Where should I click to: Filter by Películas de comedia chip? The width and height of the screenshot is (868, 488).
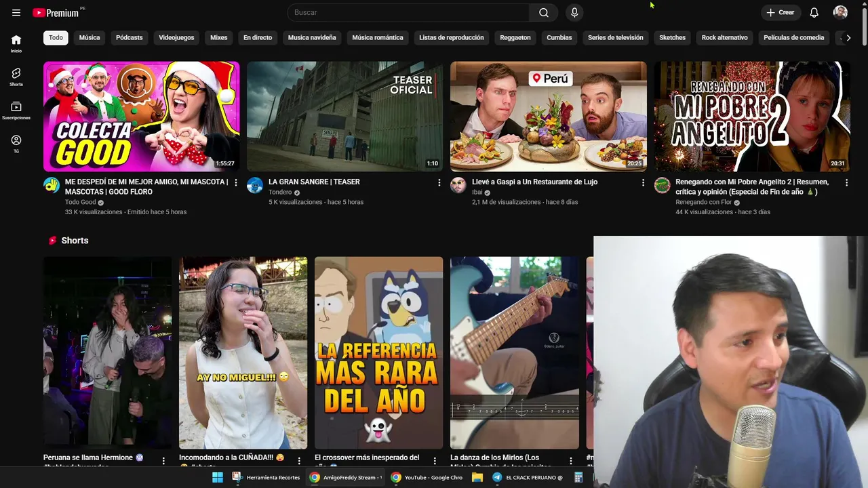[x=794, y=37]
